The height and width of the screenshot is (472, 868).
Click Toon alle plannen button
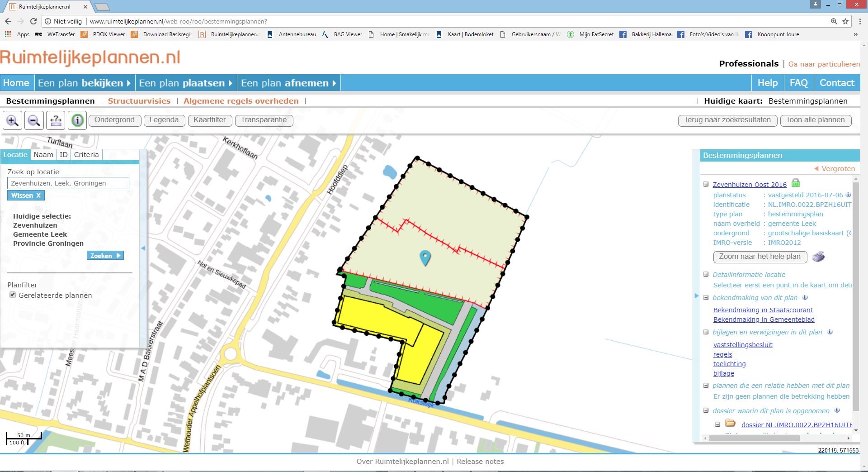click(816, 120)
